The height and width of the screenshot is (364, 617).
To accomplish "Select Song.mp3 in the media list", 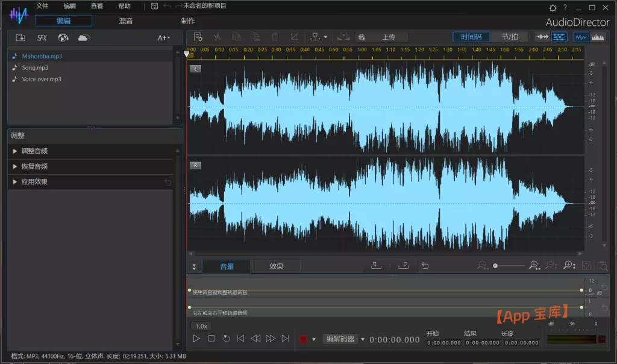I will (35, 67).
